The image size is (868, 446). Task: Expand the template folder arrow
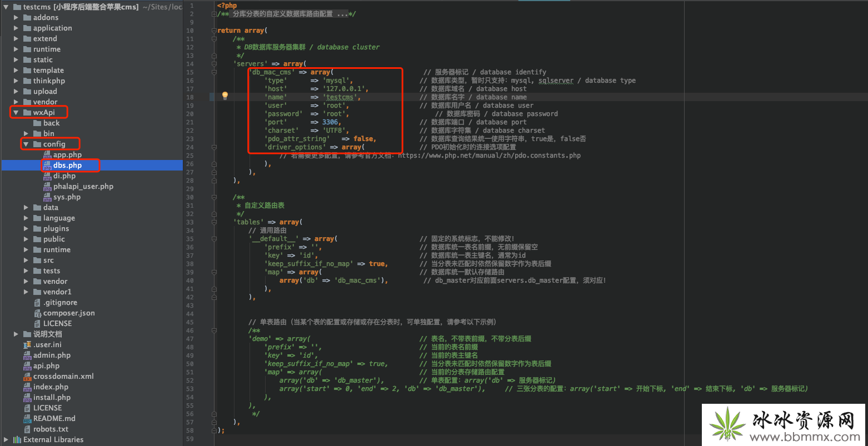pyautogui.click(x=16, y=71)
